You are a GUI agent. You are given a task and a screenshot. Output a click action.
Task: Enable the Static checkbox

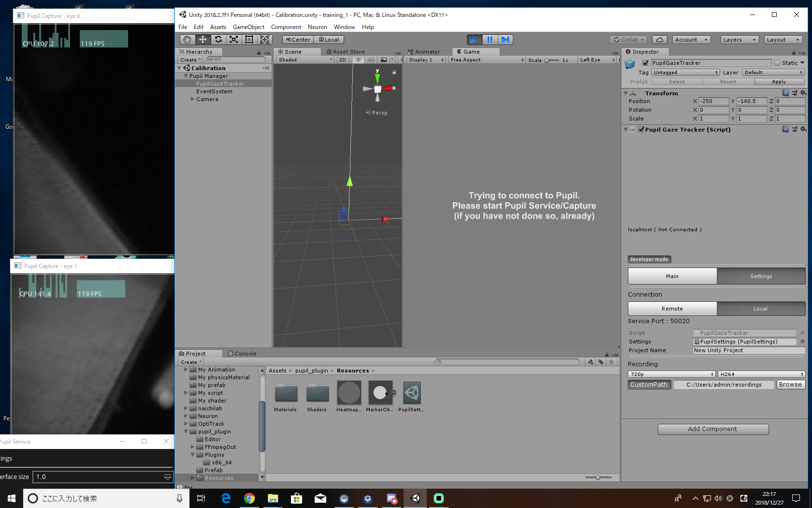point(777,63)
